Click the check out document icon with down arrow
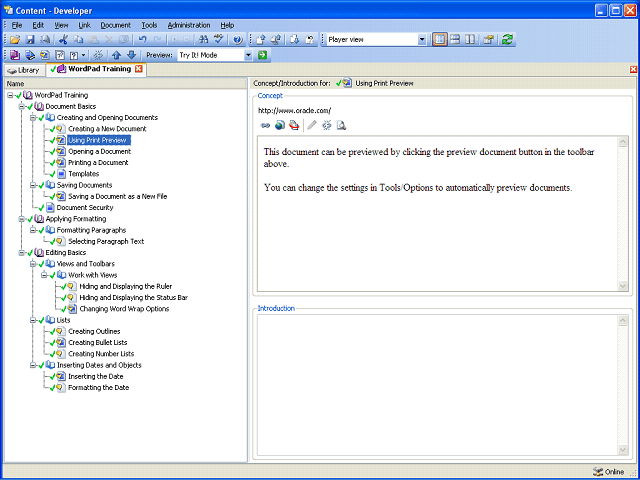640x480 pixels. tap(295, 40)
